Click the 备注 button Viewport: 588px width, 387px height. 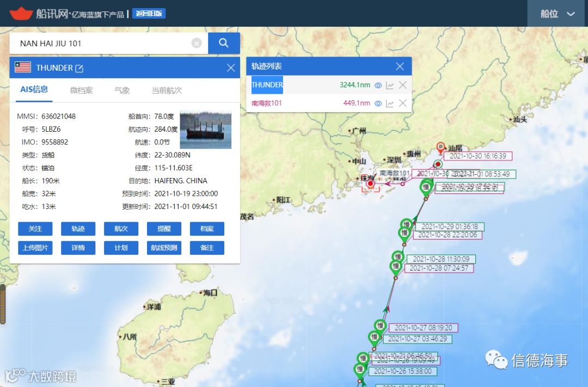point(207,248)
